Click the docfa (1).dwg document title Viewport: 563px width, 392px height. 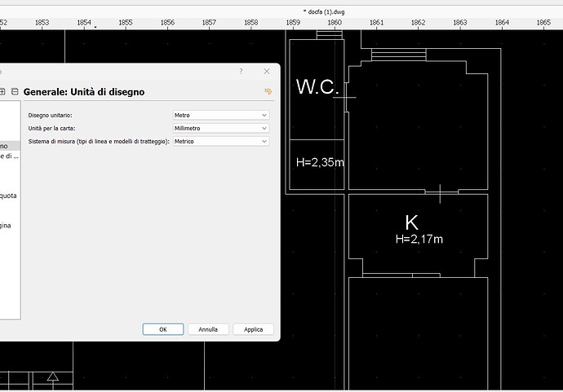[324, 12]
